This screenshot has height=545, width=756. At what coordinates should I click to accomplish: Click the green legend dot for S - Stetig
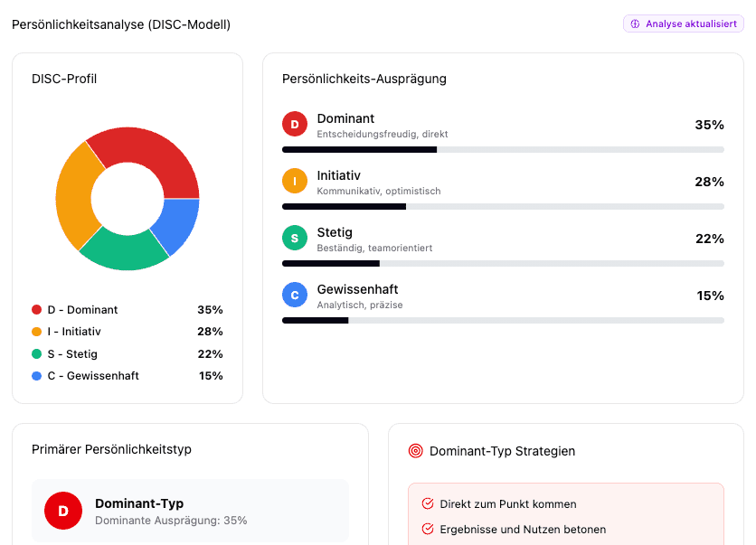(37, 353)
